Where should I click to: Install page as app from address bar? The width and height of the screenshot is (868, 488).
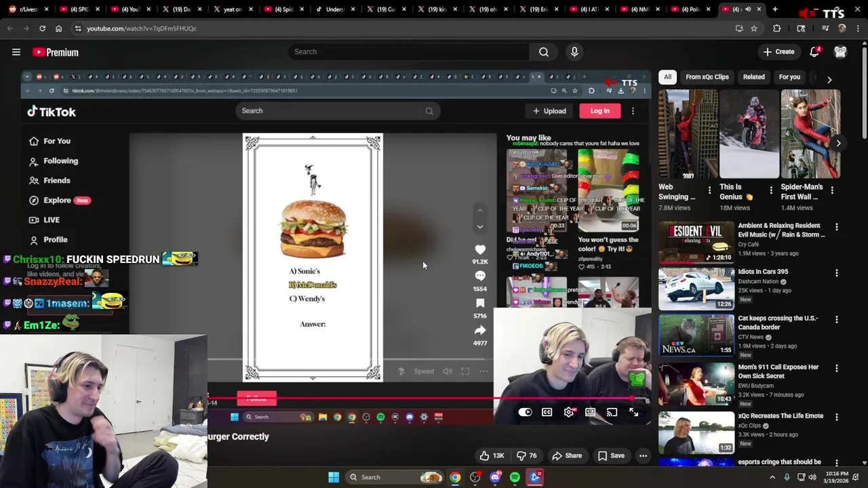[x=739, y=28]
